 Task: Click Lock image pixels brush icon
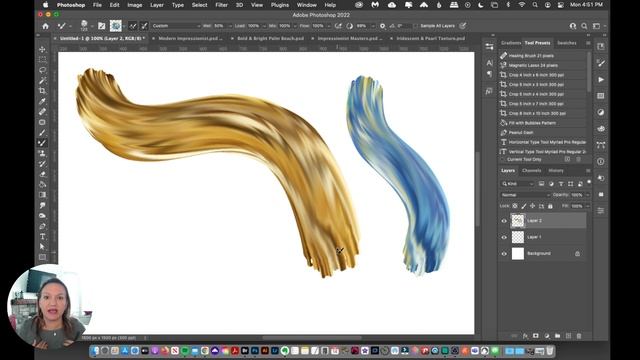[x=524, y=206]
